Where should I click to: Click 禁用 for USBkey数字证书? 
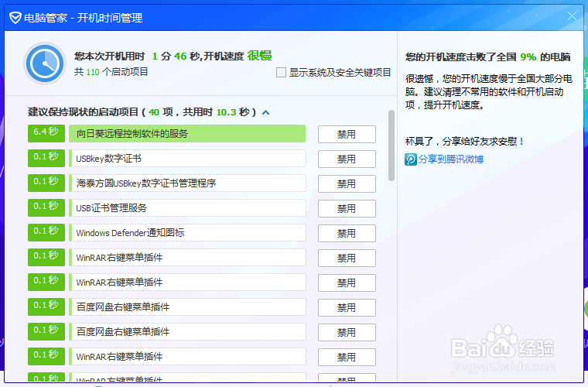tap(347, 159)
